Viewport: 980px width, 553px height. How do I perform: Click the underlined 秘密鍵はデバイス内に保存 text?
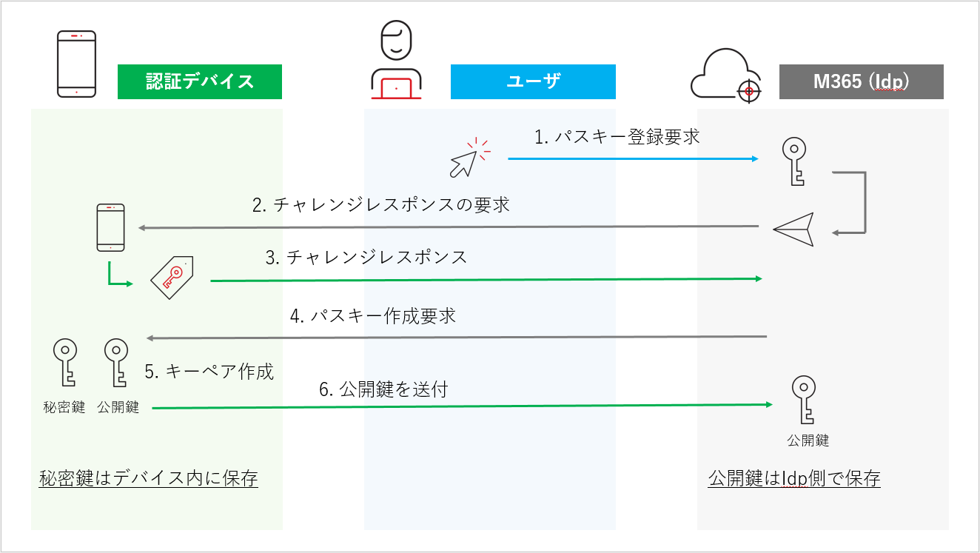pyautogui.click(x=148, y=478)
